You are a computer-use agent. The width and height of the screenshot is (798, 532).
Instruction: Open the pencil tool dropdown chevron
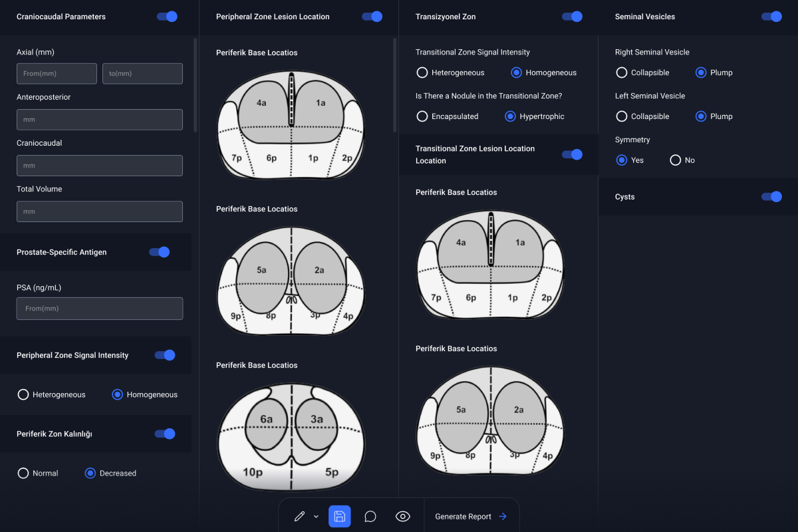[x=316, y=517]
